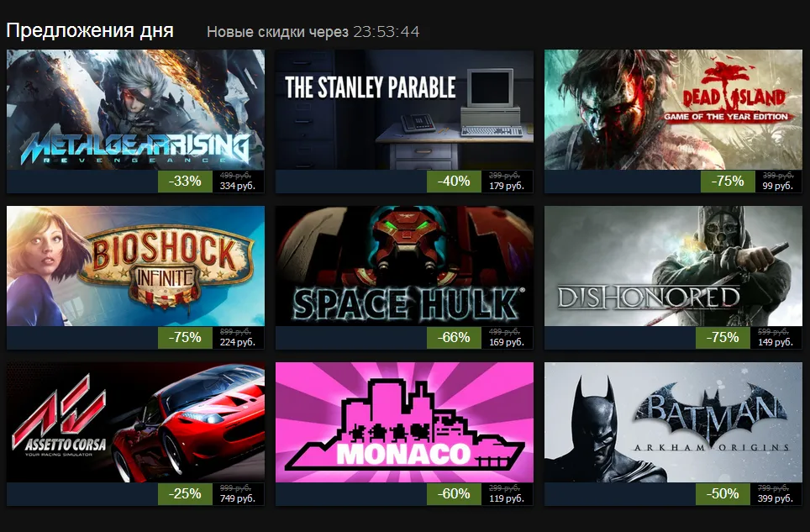Open Batman Arkham Origins game banner
Image resolution: width=810 pixels, height=532 pixels.
pos(673,423)
